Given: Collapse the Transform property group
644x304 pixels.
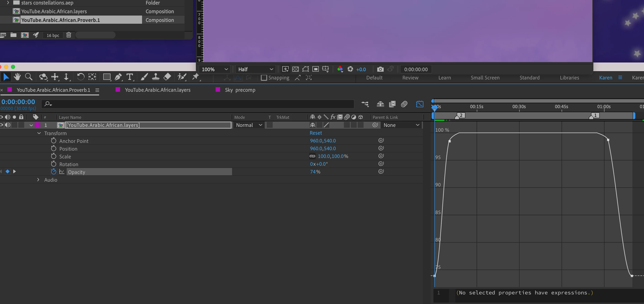Looking at the screenshot, I should click(x=39, y=133).
